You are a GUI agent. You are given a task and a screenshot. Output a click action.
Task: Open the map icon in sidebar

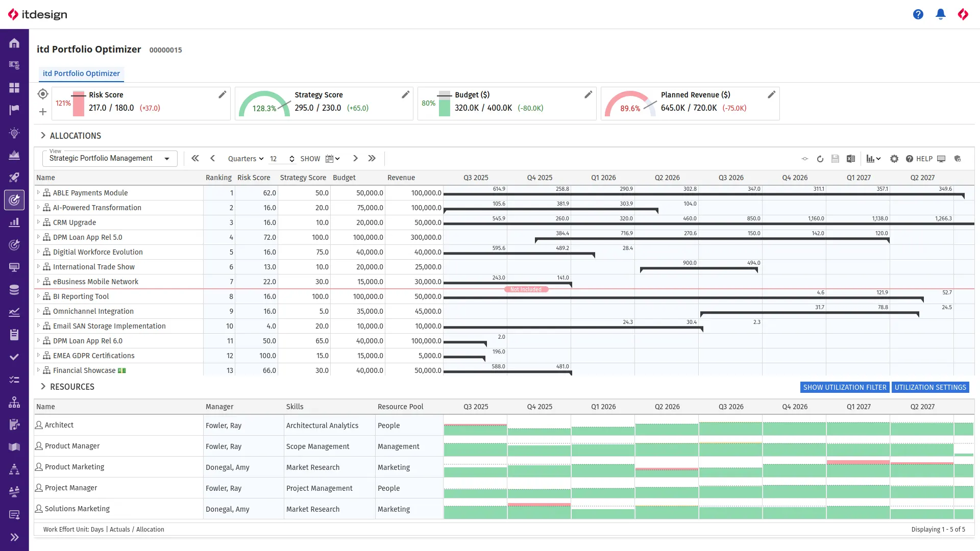(x=14, y=447)
